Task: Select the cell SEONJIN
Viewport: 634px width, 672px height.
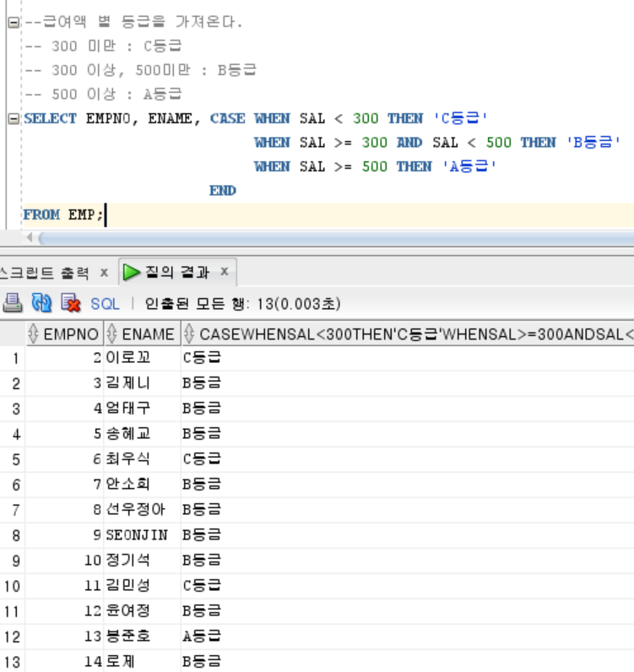Action: pos(143,535)
